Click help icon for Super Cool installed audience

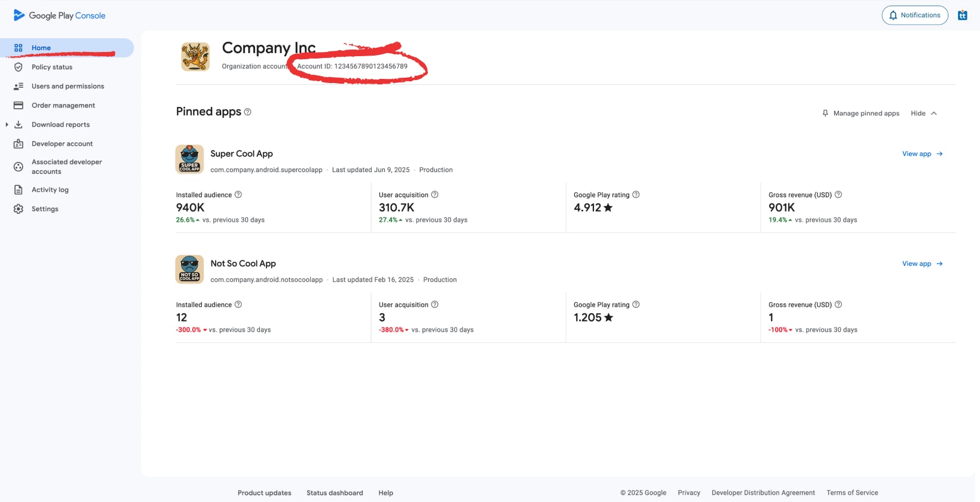tap(238, 194)
